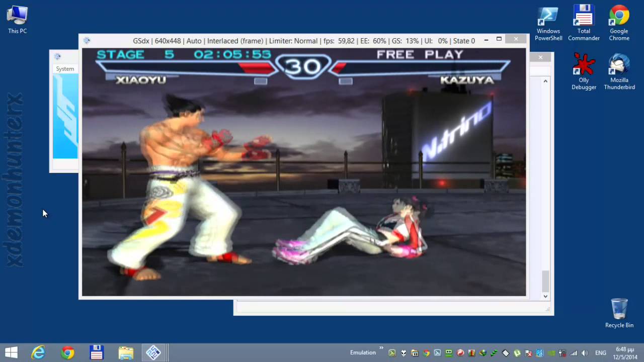The image size is (644, 362).
Task: Launch Total Commander desktop shortcut
Action: pos(584,23)
